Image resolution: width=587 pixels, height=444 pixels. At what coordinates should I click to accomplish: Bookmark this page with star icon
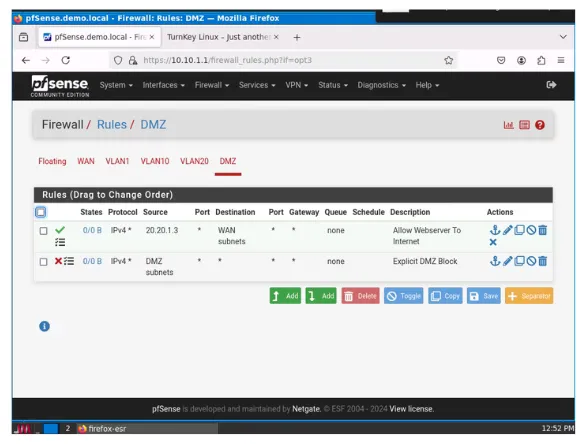pyautogui.click(x=448, y=60)
